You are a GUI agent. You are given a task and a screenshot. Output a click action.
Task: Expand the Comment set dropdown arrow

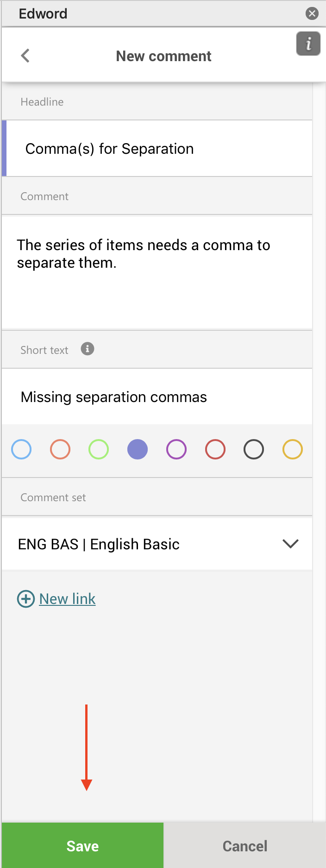(x=290, y=544)
